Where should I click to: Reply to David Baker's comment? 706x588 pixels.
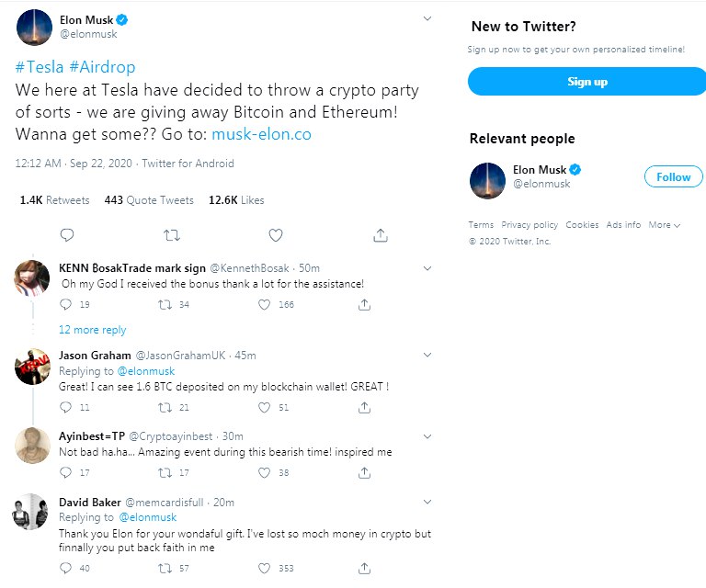tap(65, 569)
